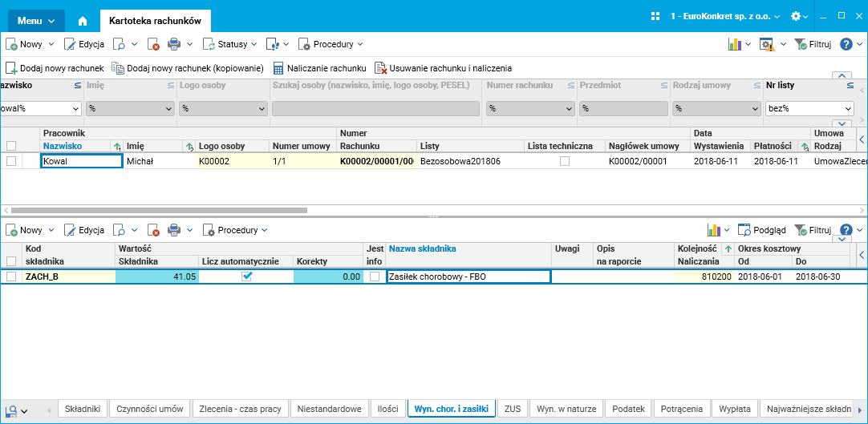868x424 pixels.
Task: Expand the Statusy dropdown
Action: pyautogui.click(x=229, y=44)
